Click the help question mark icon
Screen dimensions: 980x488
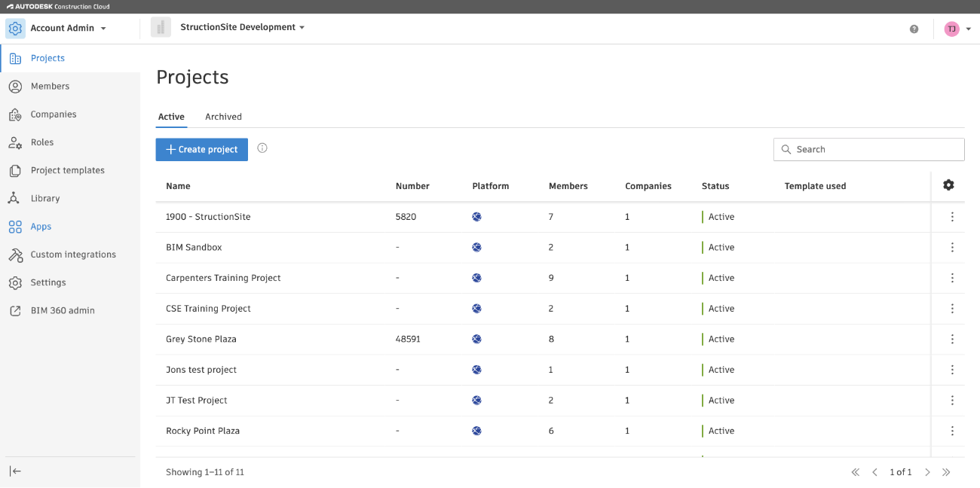point(914,29)
